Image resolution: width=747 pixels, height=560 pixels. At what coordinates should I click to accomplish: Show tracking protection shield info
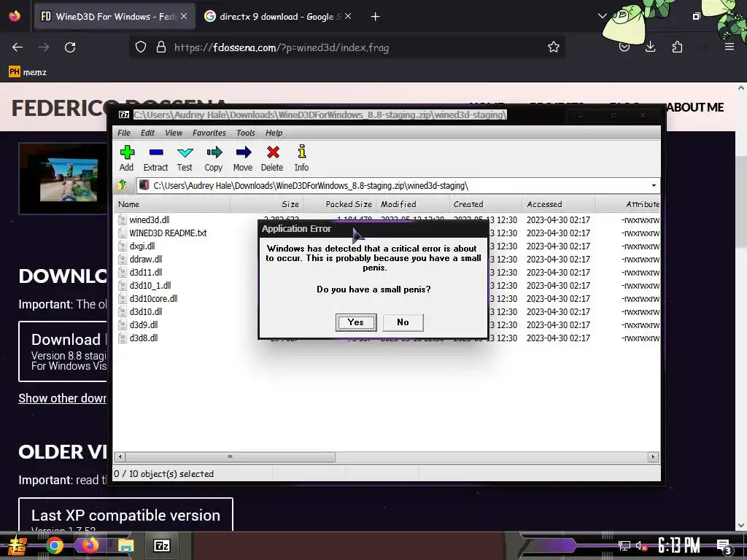pyautogui.click(x=141, y=47)
